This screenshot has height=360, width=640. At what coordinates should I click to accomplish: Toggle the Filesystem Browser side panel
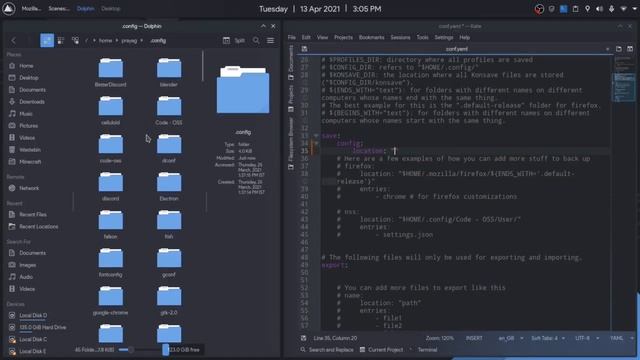pyautogui.click(x=291, y=143)
